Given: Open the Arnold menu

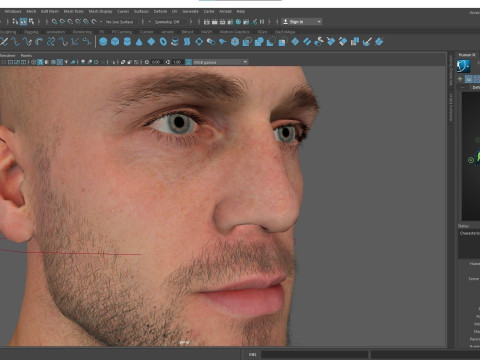Looking at the screenshot, I should [x=225, y=11].
